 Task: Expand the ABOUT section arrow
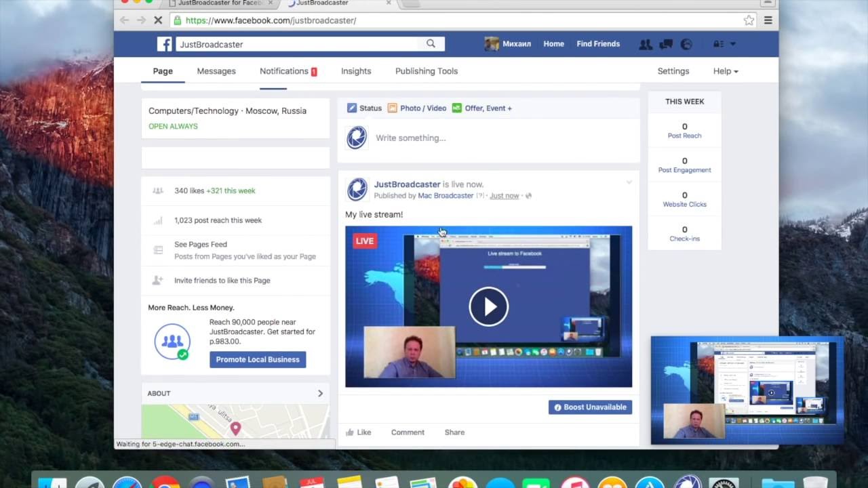pos(320,393)
